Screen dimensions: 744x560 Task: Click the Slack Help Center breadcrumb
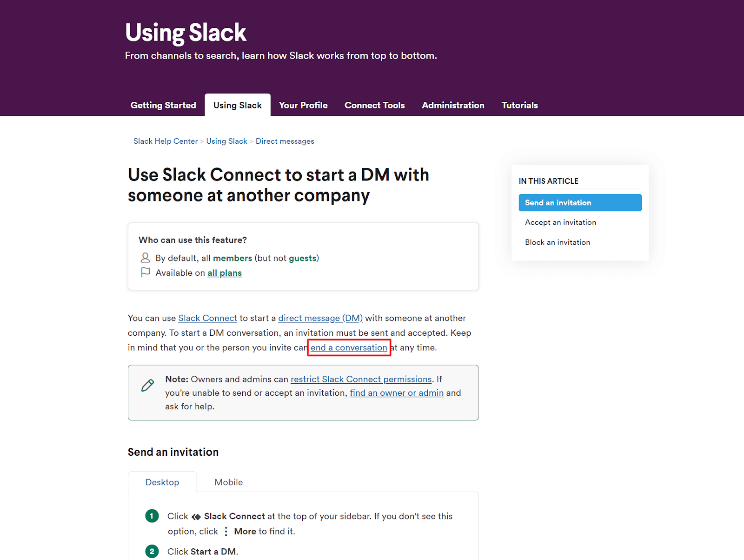pyautogui.click(x=166, y=141)
